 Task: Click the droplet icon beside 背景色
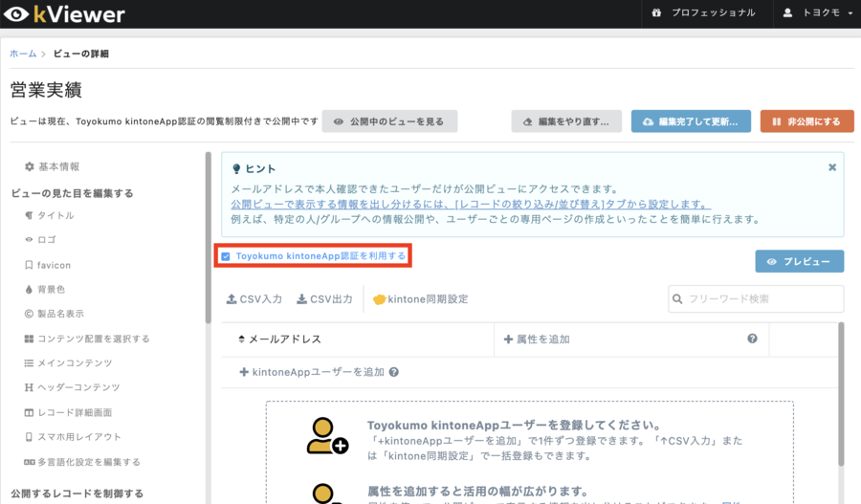click(x=29, y=290)
